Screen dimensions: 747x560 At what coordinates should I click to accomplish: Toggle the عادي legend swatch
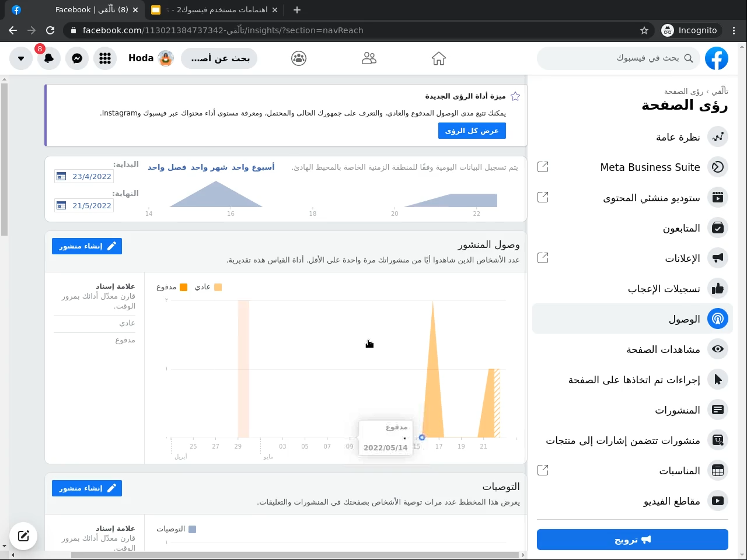click(218, 287)
